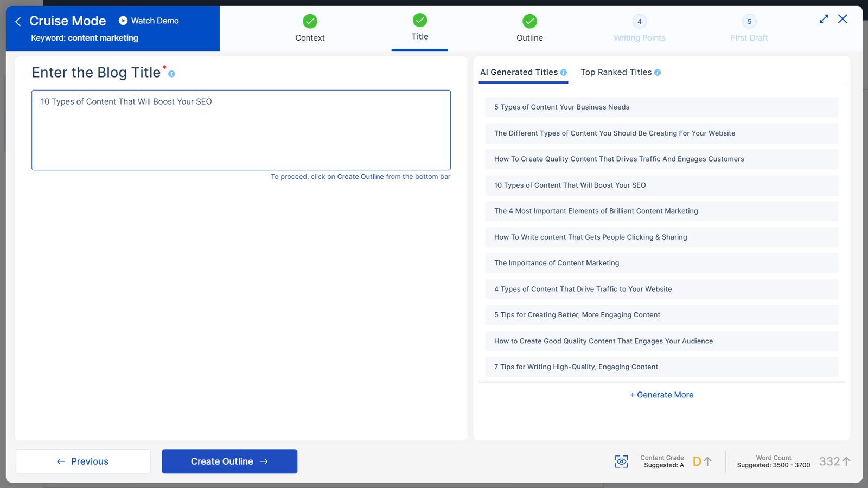
Task: Toggle the eye preview icon in bottom bar
Action: tap(621, 461)
